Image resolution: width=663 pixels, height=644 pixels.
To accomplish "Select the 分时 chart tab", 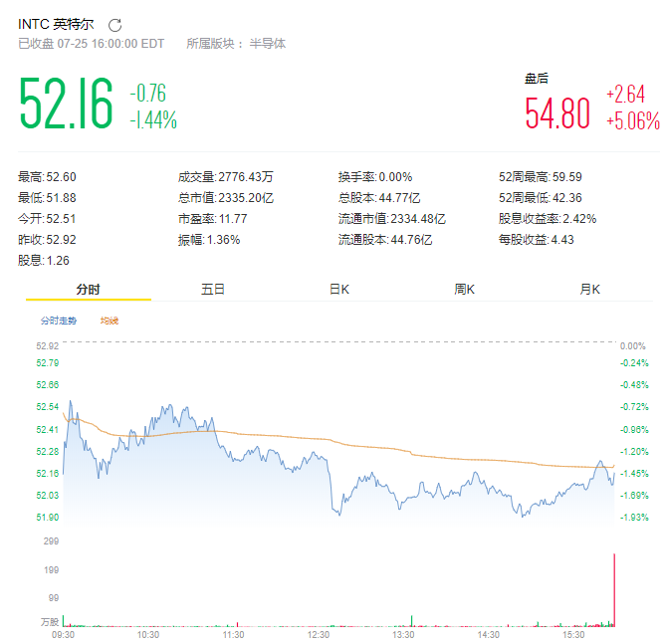I will point(89,290).
